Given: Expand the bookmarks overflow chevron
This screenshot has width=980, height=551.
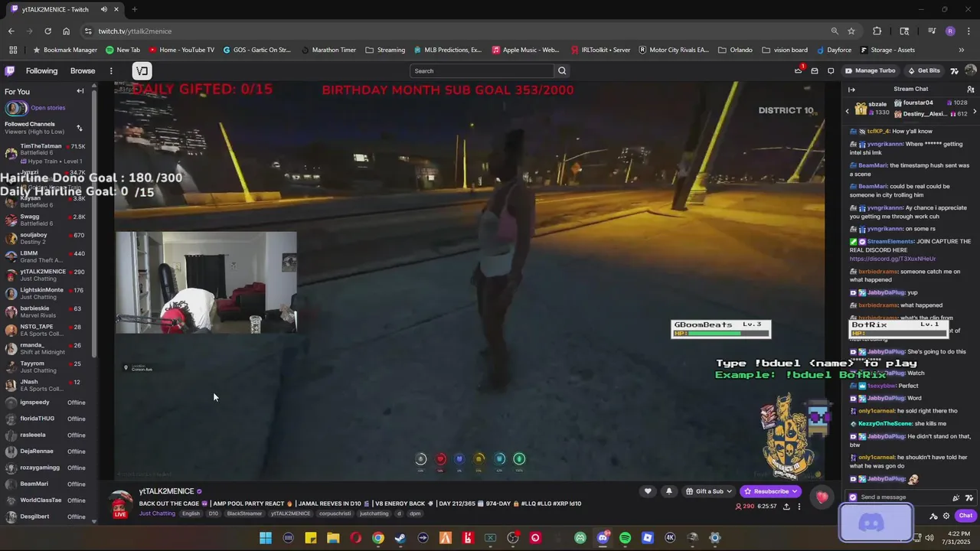Looking at the screenshot, I should click(962, 50).
